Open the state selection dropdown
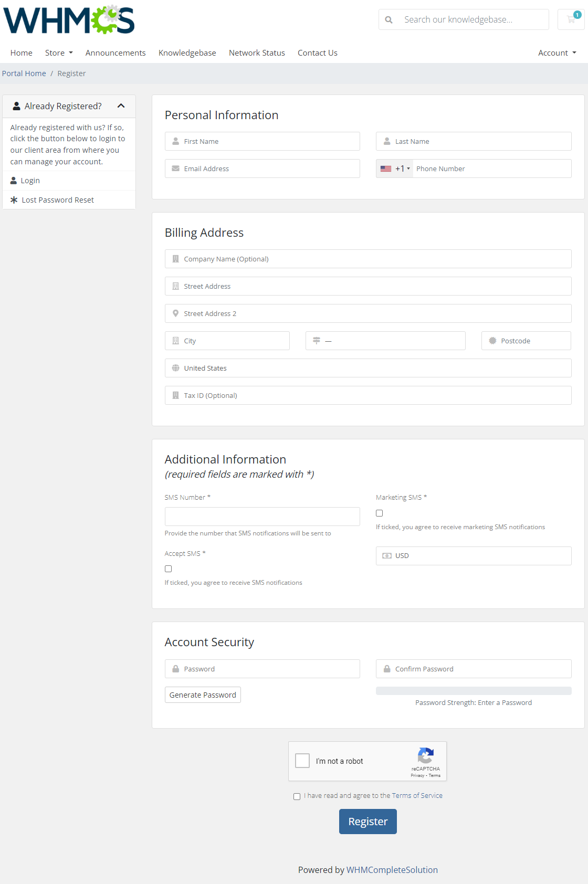This screenshot has width=588, height=884. (385, 341)
